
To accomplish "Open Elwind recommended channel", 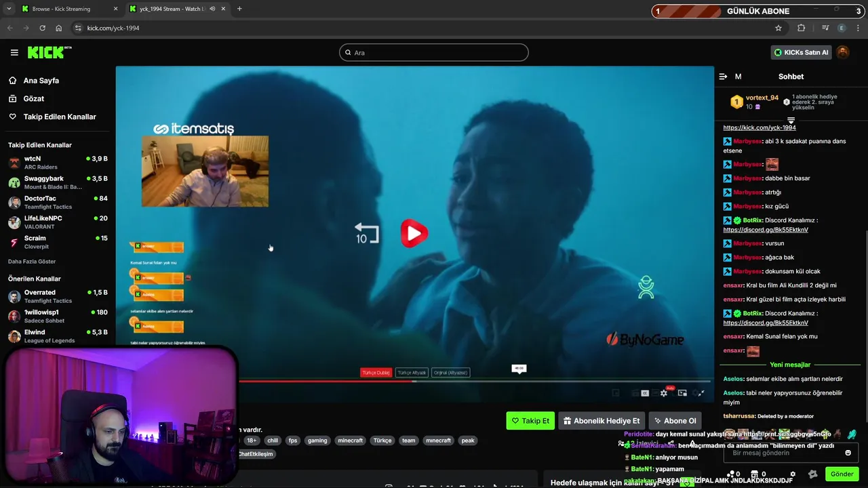I will click(58, 336).
